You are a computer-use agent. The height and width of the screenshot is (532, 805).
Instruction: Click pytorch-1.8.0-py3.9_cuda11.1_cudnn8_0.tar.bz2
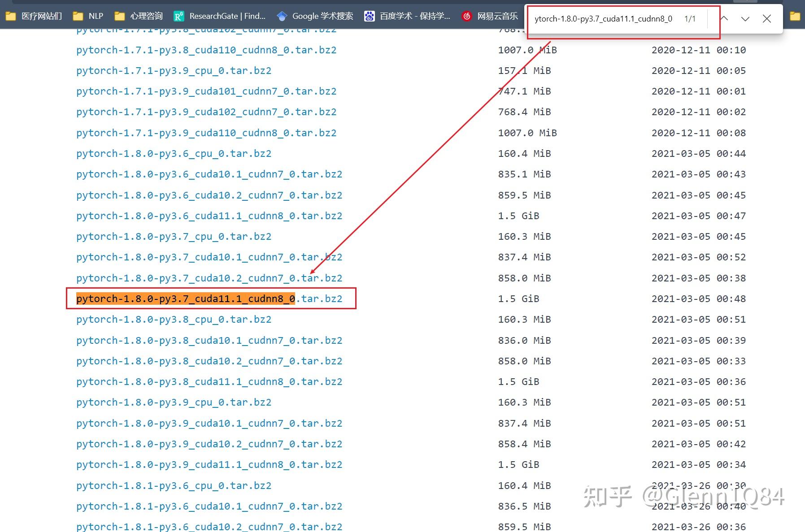point(209,464)
